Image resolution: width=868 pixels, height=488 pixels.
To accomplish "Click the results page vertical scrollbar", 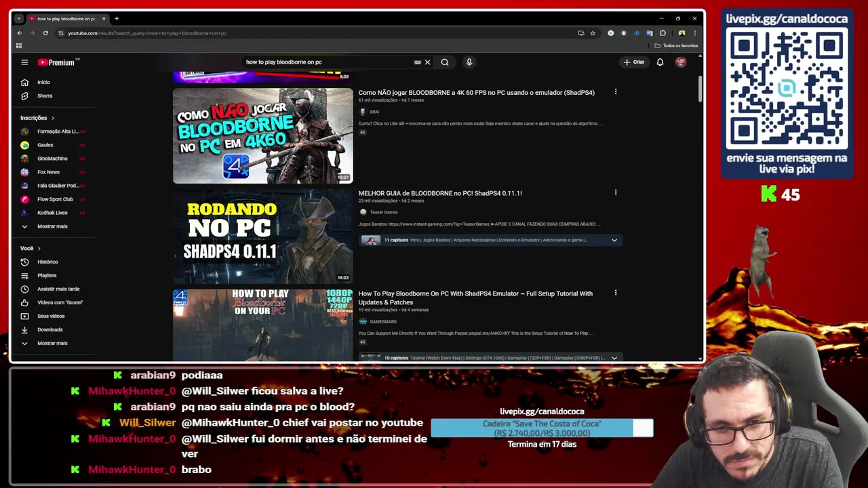I will pyautogui.click(x=701, y=90).
